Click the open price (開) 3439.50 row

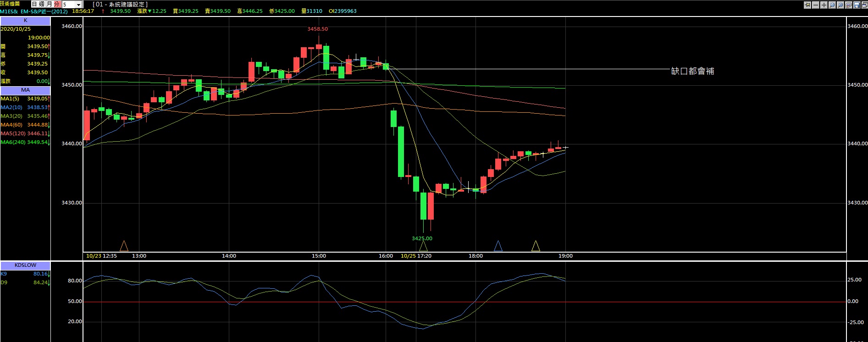tap(25, 46)
